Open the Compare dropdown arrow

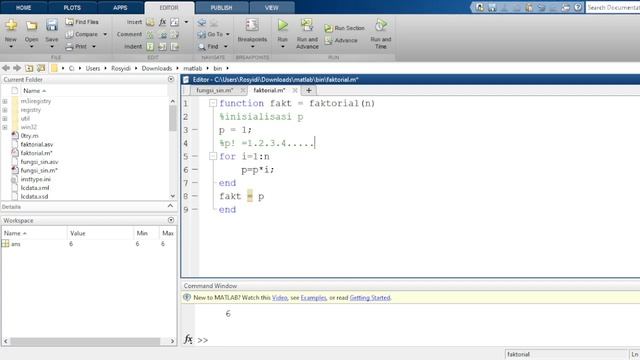click(x=105, y=34)
